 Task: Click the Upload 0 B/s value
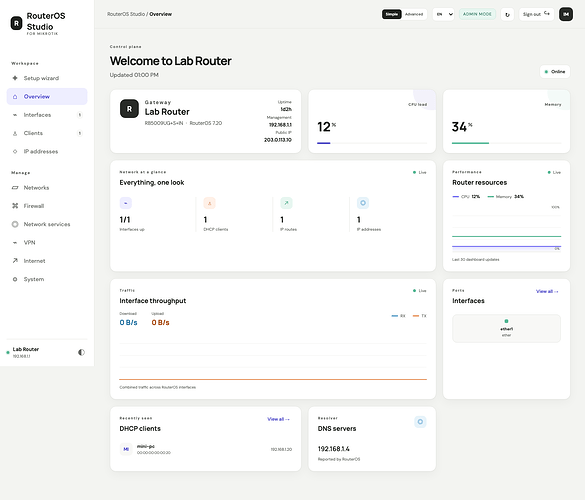160,323
